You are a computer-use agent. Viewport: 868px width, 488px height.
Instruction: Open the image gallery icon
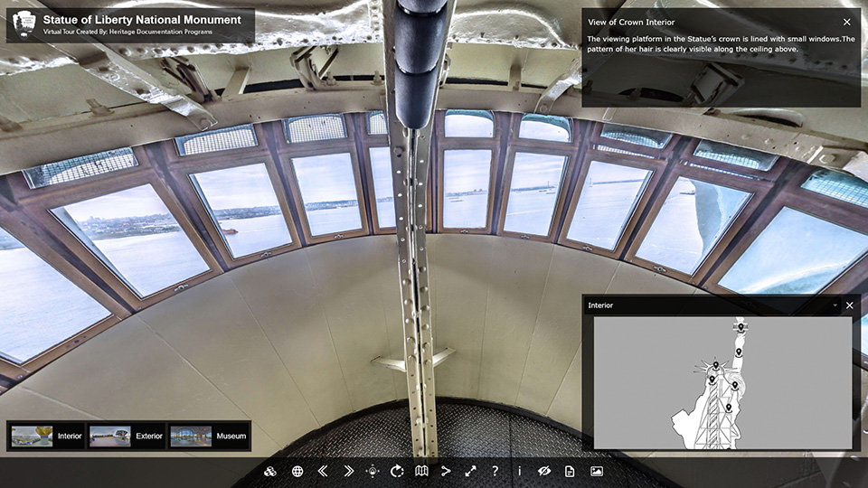click(596, 471)
